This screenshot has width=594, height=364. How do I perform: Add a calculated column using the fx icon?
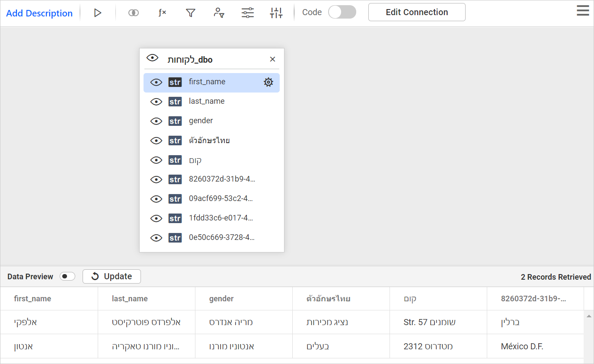coord(162,13)
